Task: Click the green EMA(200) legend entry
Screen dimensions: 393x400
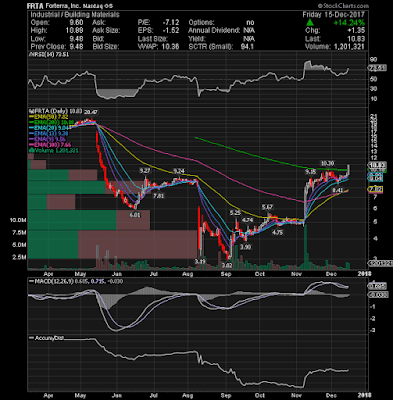Action: (51, 123)
